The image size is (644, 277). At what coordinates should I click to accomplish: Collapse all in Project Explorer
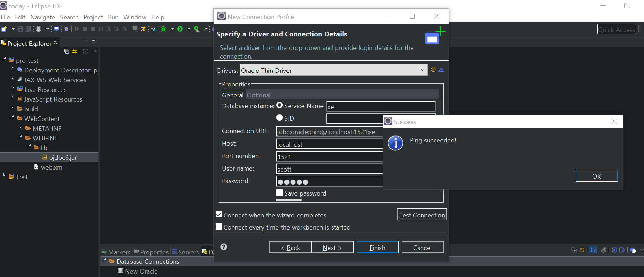(x=67, y=51)
